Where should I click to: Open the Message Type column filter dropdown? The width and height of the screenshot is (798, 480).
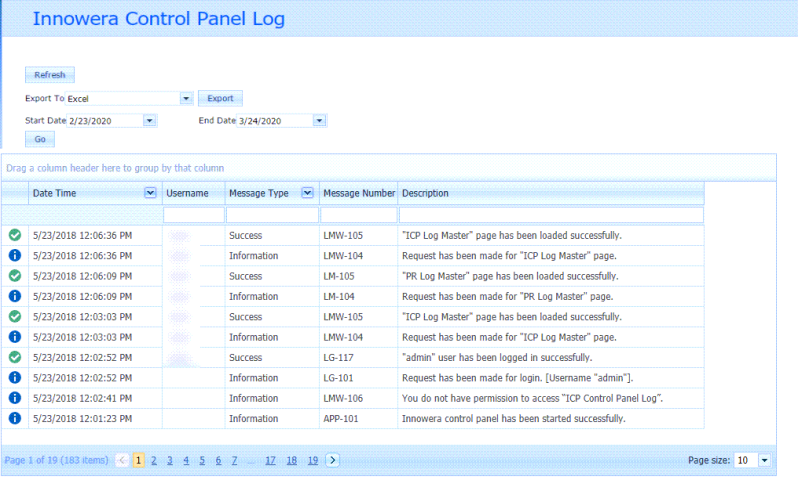307,193
